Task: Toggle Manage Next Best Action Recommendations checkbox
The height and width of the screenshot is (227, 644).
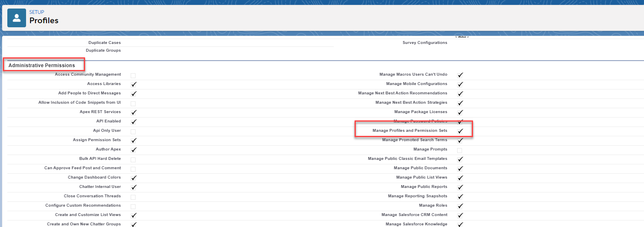Action: (460, 94)
